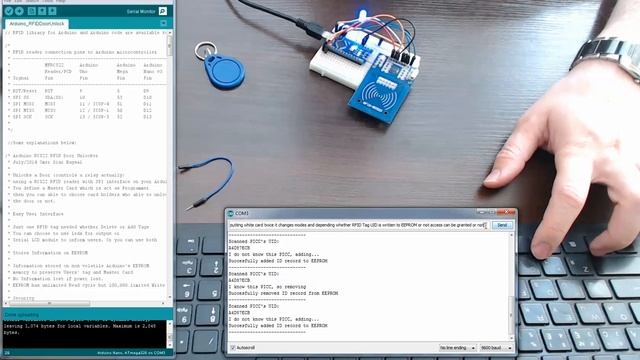
Task: Click the first line '// RFID library for Arduino' comment
Action: 87,32
